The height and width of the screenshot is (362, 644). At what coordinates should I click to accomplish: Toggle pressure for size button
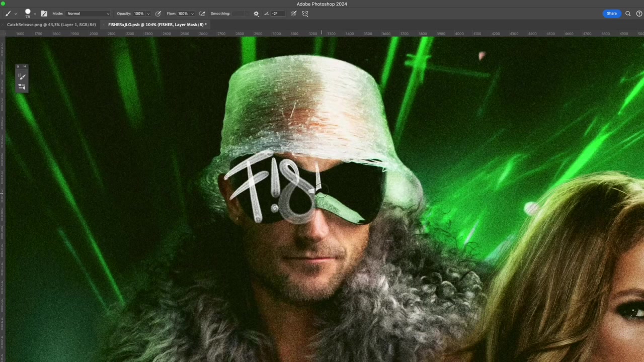coord(294,14)
